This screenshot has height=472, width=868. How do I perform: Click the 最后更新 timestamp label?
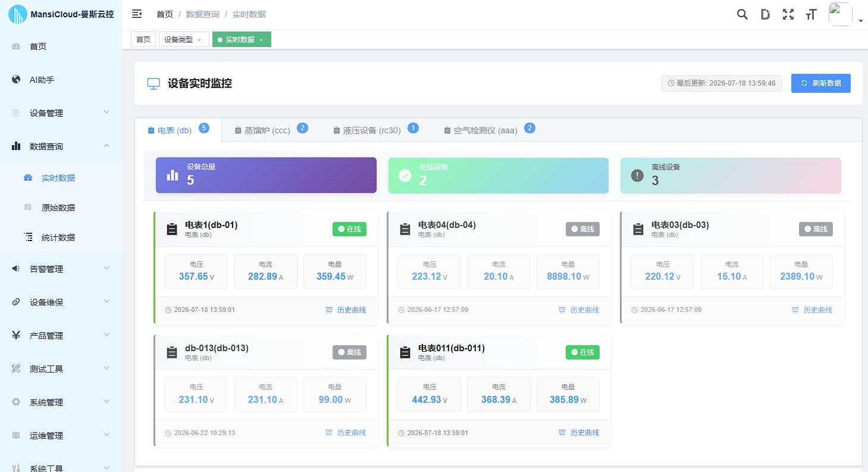coord(722,83)
